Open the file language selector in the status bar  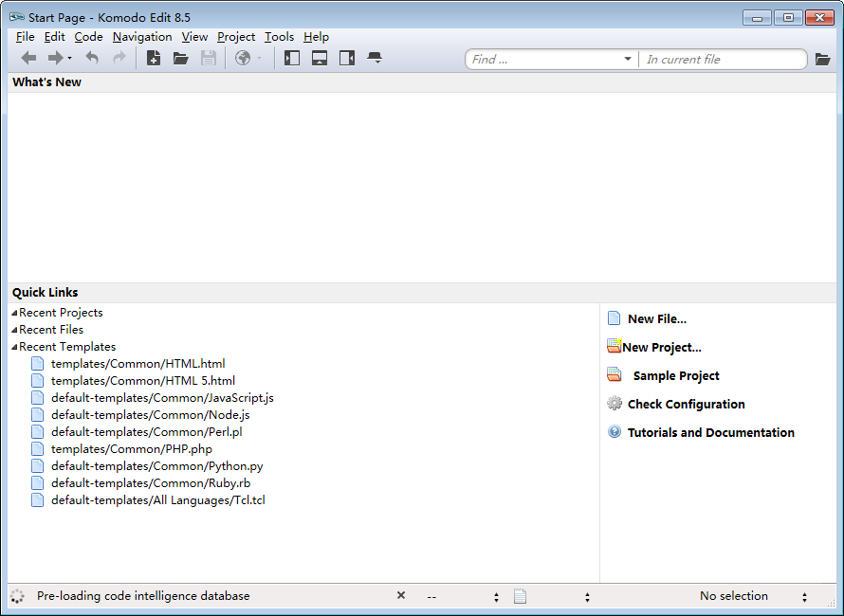tap(552, 596)
